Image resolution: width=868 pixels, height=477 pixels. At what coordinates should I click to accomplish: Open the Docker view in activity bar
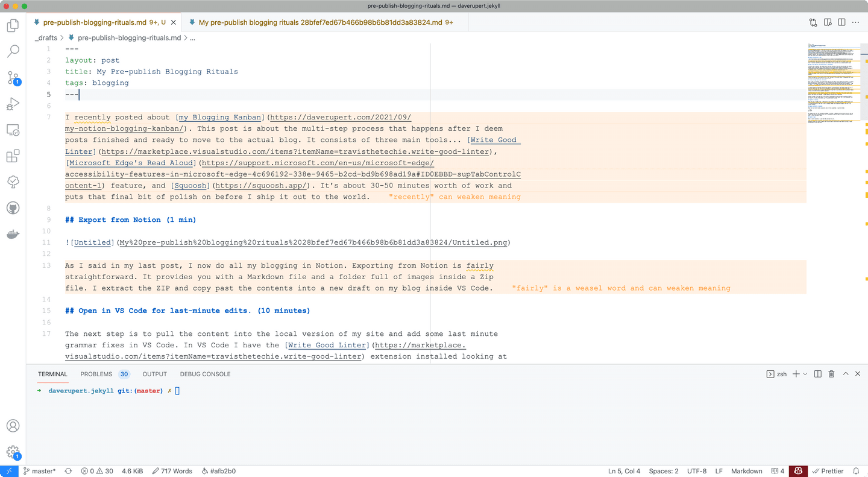coord(13,234)
